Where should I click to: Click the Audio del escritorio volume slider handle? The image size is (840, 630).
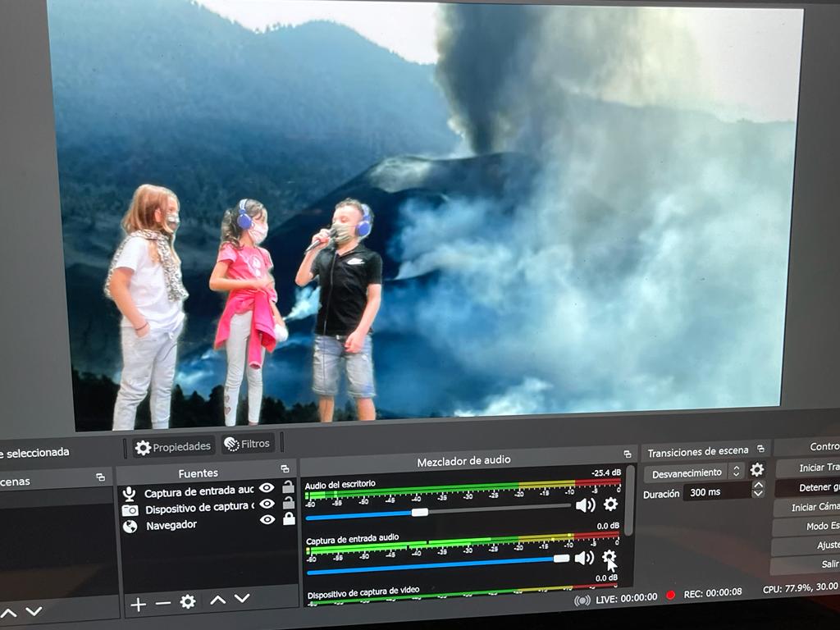coord(419,512)
